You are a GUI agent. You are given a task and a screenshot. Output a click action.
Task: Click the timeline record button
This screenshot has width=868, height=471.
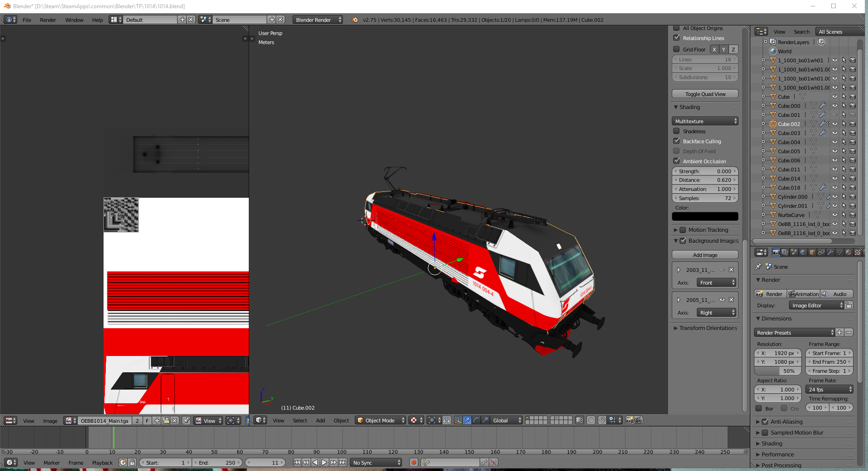click(x=413, y=463)
